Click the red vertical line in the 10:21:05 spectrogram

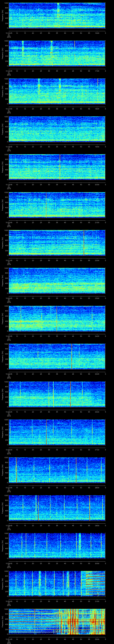(x=84, y=243)
